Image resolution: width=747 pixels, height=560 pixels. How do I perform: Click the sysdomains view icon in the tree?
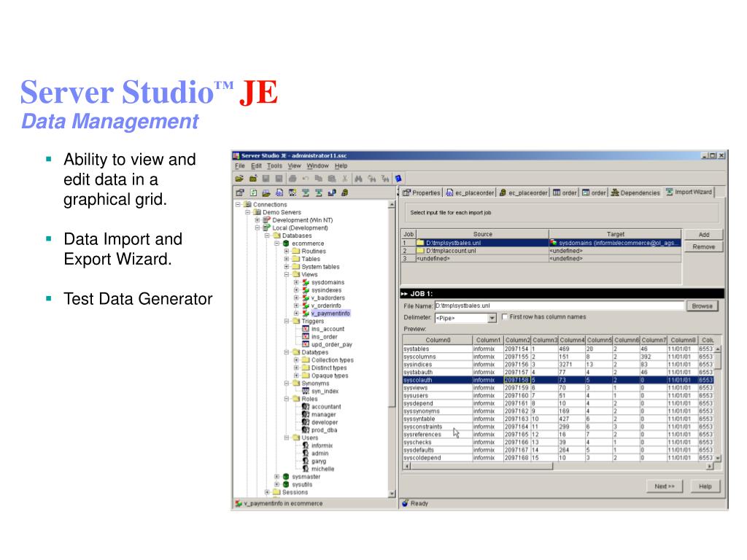tap(306, 282)
